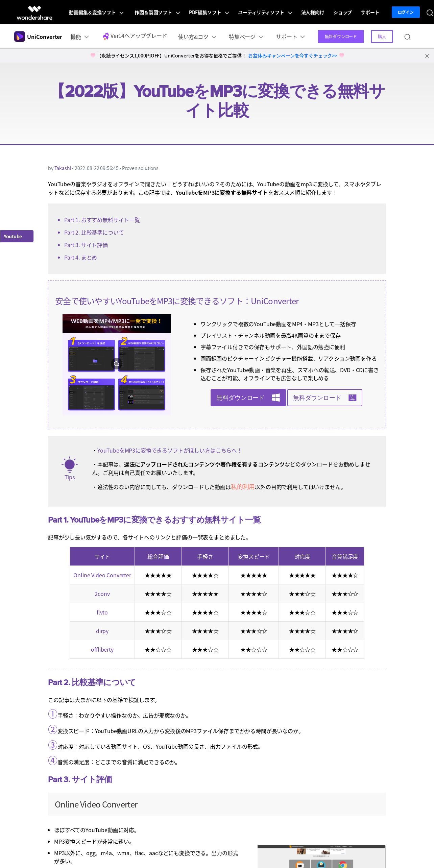Jump to Part 1. おすすめ無料サイト一覧

[x=102, y=220]
